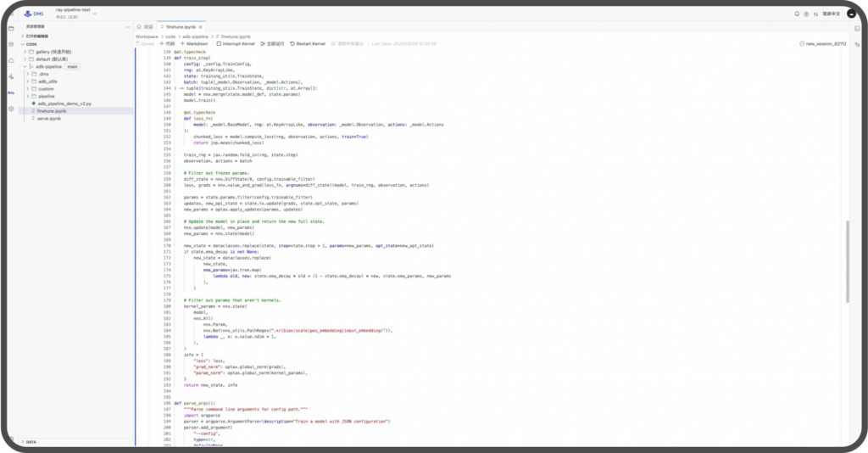The height and width of the screenshot is (453, 868).
Task: Open the resource explorer more options ellipsis
Action: tap(128, 26)
